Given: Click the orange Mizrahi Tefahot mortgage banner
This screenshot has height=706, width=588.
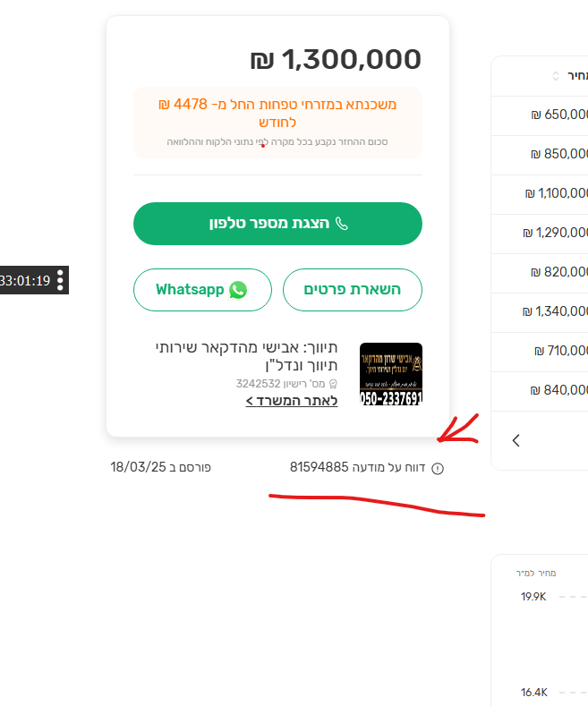Looking at the screenshot, I should pos(277,122).
